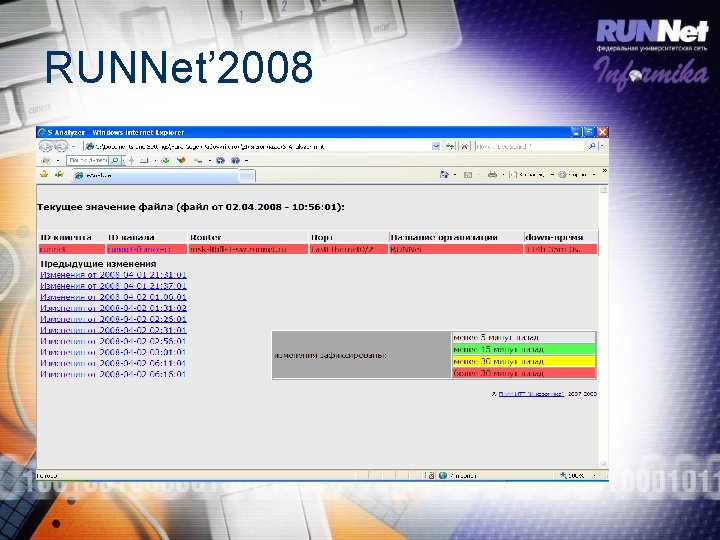Click the add-on toolbar green search button

[115, 160]
